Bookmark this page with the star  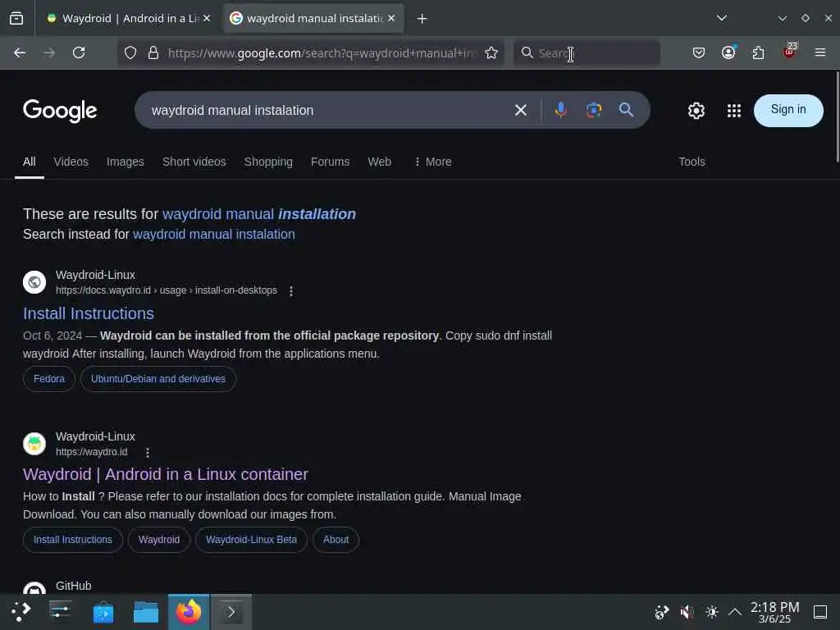[x=491, y=52]
